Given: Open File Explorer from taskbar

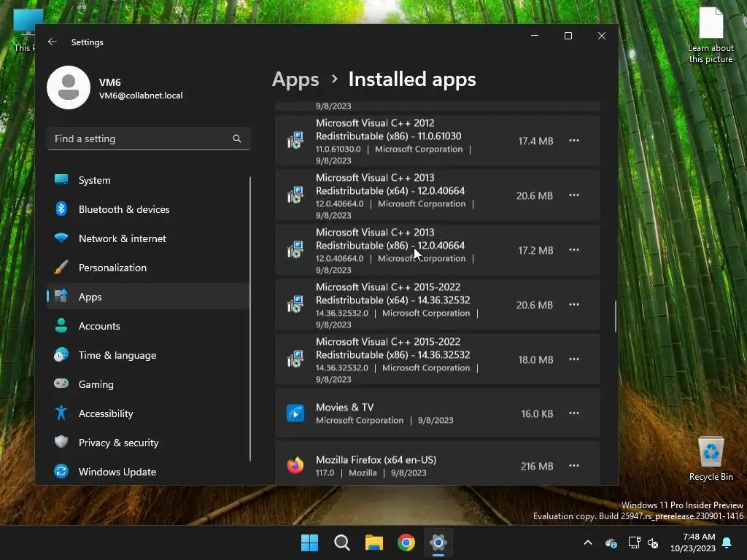Looking at the screenshot, I should point(374,542).
